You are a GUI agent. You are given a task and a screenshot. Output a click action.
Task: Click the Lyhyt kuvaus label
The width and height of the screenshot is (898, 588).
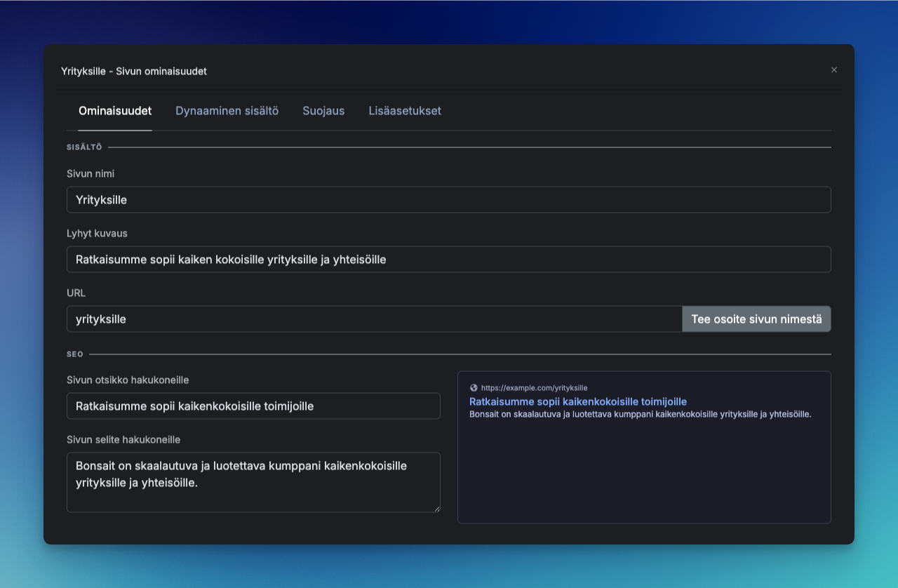click(x=97, y=233)
